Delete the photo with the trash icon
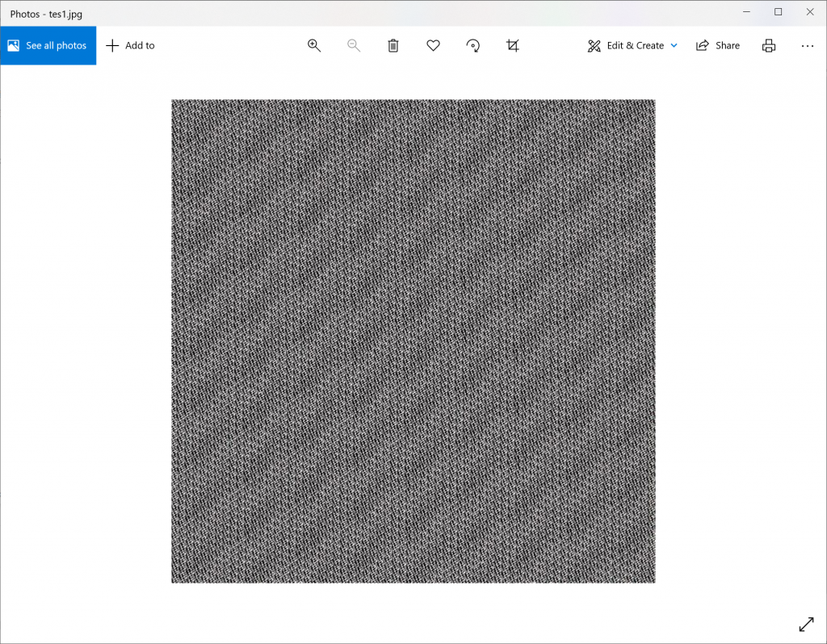The height and width of the screenshot is (644, 827). pos(393,46)
